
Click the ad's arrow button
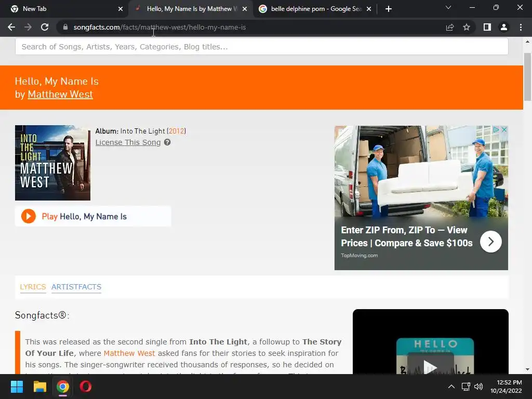click(490, 242)
